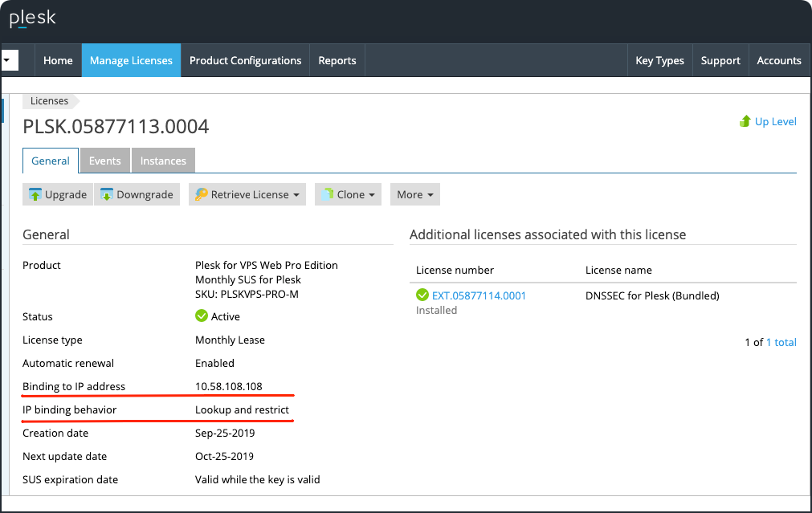This screenshot has width=812, height=513.
Task: Switch to the Instances tab
Action: point(163,161)
